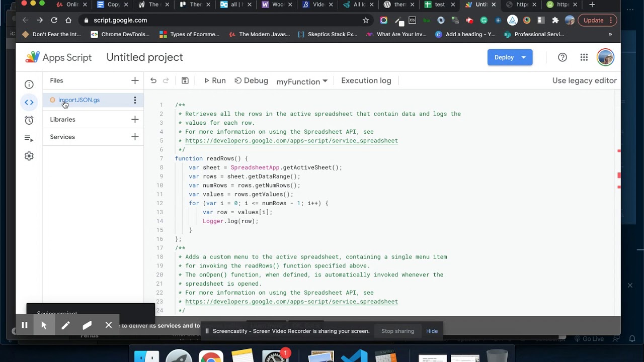Open the Google account avatar
This screenshot has width=644, height=362.
click(x=605, y=57)
